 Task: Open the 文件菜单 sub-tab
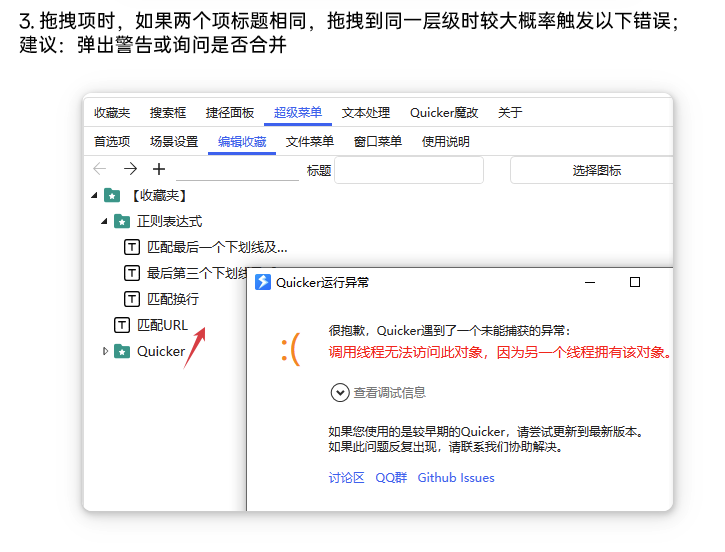click(x=310, y=141)
